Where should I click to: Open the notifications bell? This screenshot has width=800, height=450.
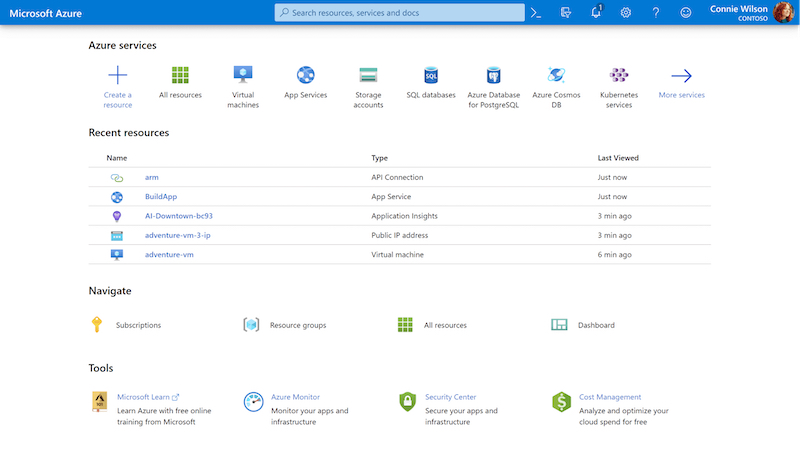pyautogui.click(x=596, y=12)
